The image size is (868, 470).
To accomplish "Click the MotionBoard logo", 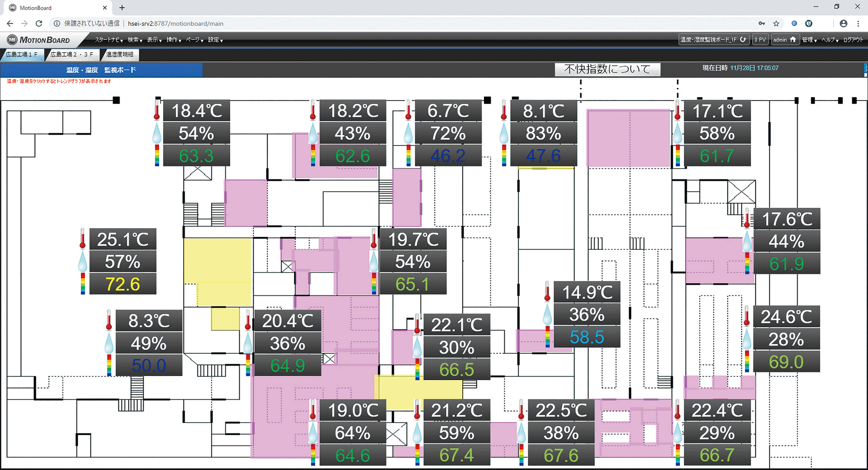I will [x=39, y=40].
